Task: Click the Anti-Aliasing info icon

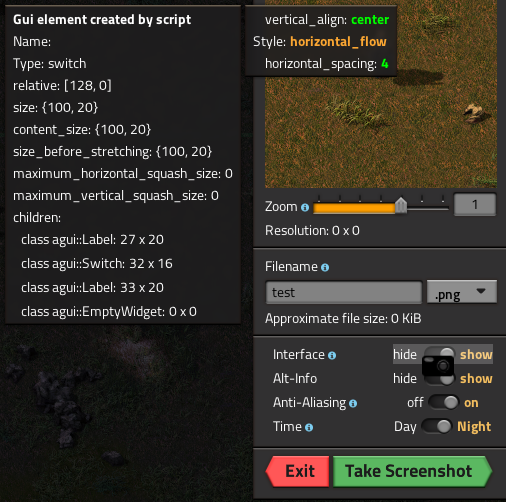Action: coord(353,404)
